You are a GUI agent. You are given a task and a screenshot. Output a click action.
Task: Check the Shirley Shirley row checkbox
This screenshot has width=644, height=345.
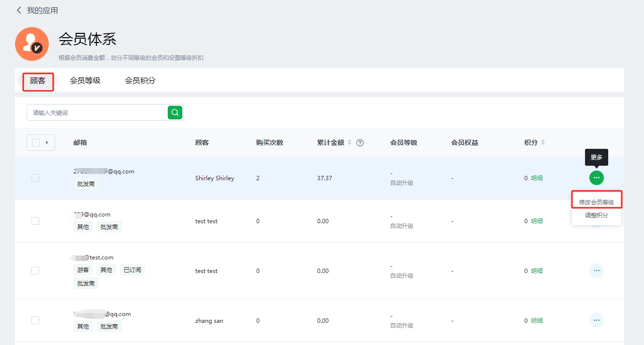[x=35, y=178]
